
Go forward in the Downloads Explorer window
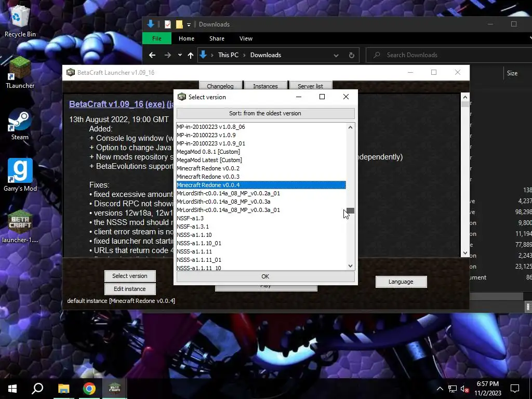tap(168, 55)
